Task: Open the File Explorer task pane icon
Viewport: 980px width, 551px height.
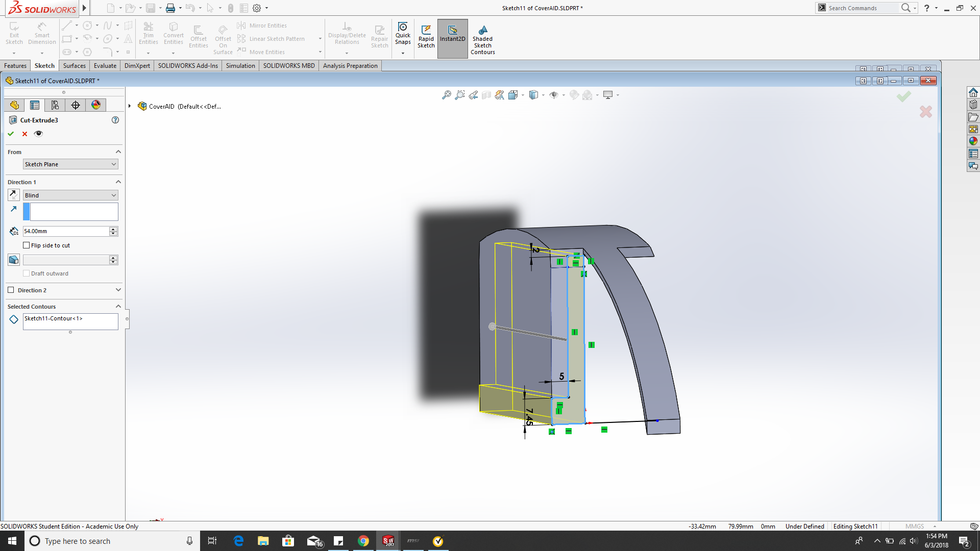Action: (973, 117)
